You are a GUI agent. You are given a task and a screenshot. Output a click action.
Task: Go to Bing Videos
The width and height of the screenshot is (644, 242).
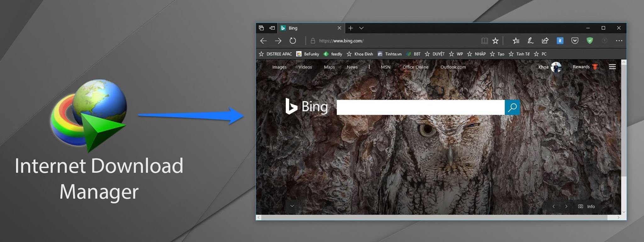[x=305, y=67]
